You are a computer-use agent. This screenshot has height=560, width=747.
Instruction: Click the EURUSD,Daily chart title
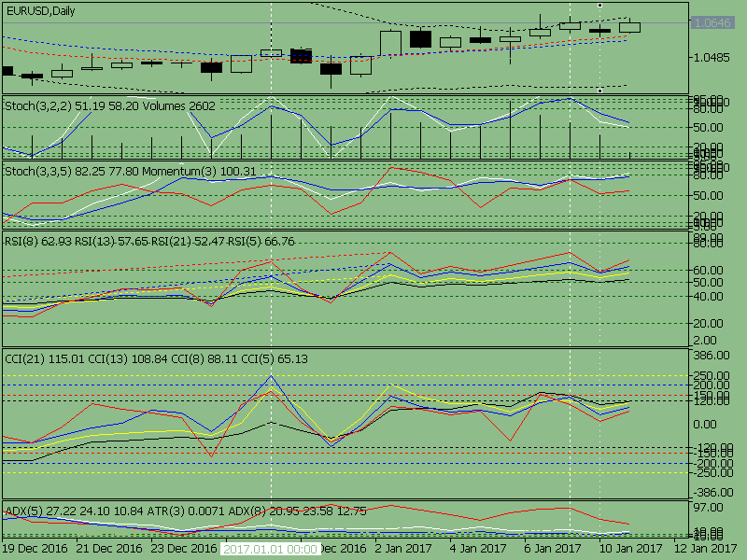(40, 11)
